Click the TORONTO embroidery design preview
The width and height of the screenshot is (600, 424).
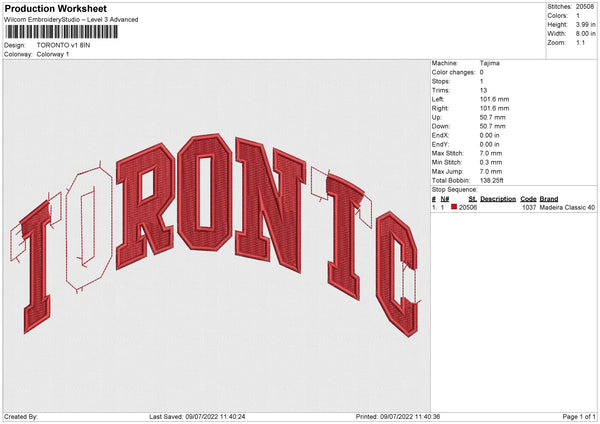pos(215,233)
